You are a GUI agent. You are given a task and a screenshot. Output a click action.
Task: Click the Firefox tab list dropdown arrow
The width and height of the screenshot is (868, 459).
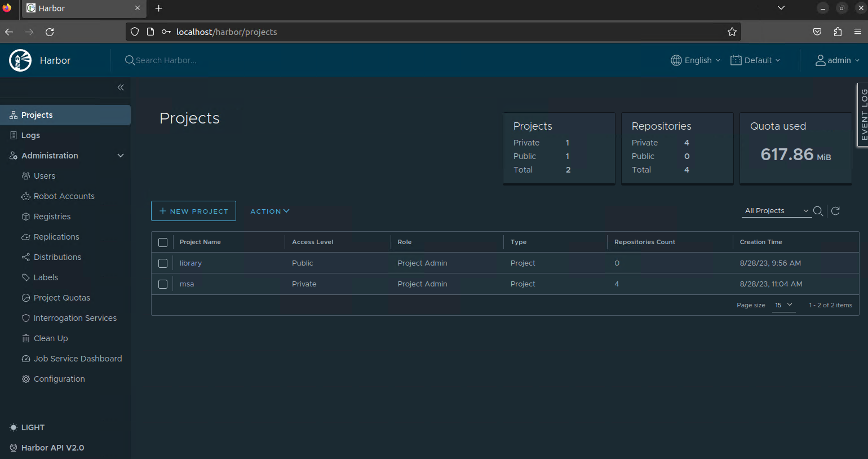[x=781, y=8]
